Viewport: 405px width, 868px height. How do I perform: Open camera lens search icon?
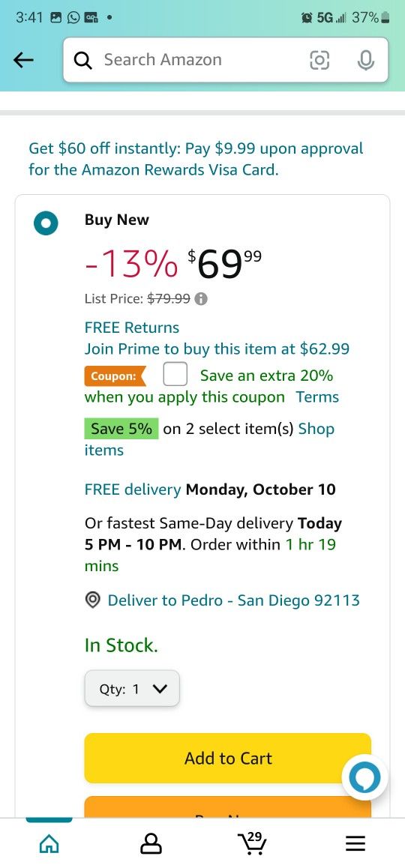319,60
